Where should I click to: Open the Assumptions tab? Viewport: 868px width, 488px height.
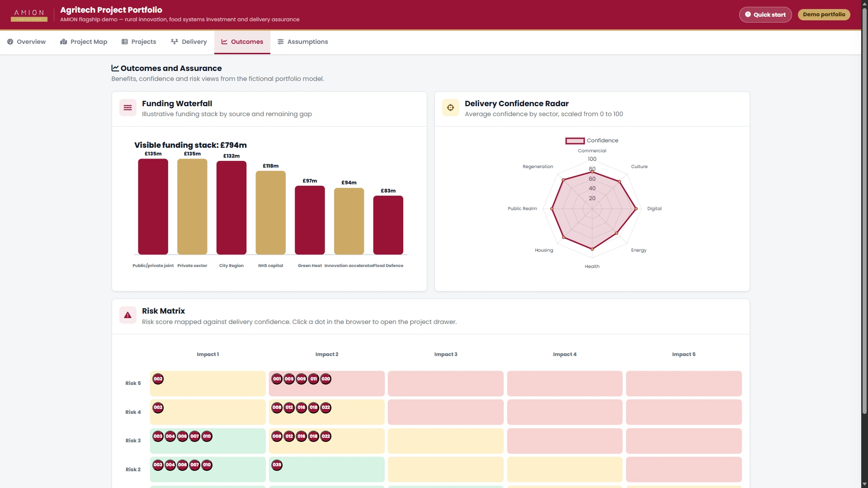click(x=302, y=42)
